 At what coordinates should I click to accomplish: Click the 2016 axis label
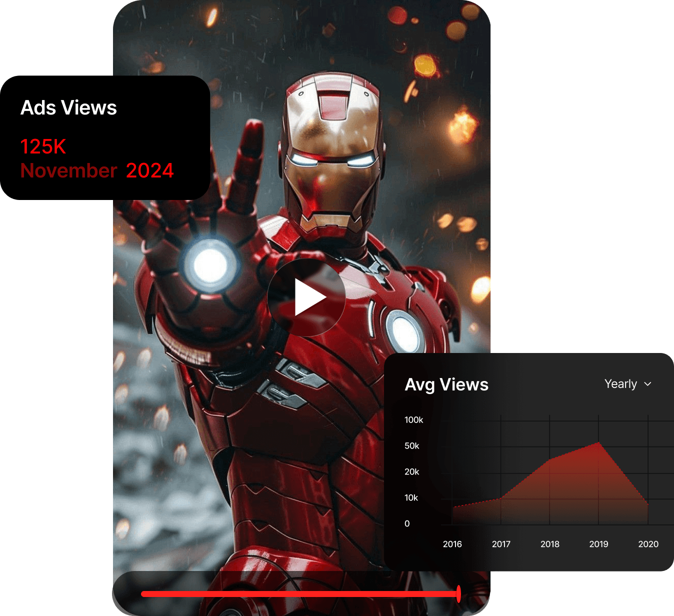[452, 544]
